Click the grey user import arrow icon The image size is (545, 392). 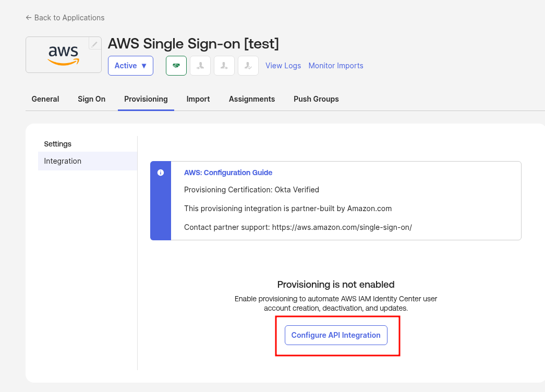[x=224, y=66]
